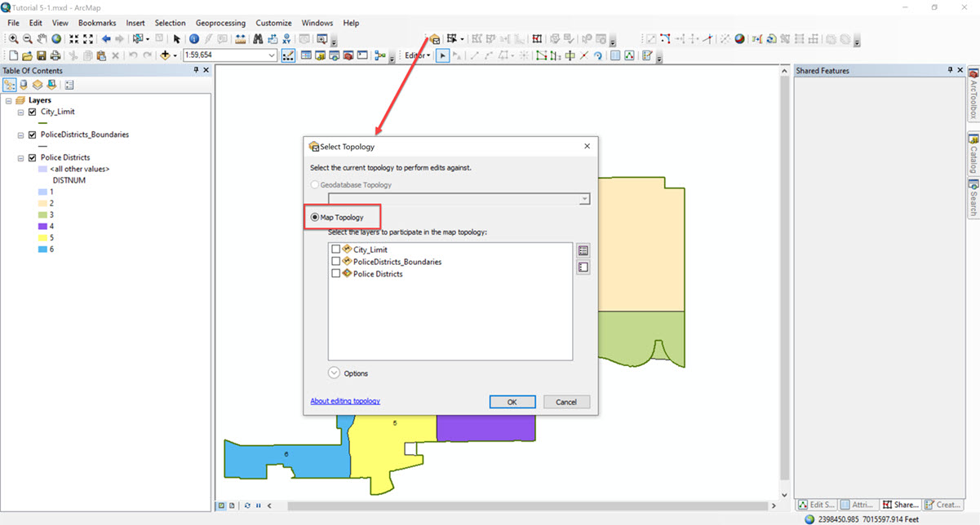Click the Refresh map button at bottom
The image size is (980, 525).
[247, 505]
